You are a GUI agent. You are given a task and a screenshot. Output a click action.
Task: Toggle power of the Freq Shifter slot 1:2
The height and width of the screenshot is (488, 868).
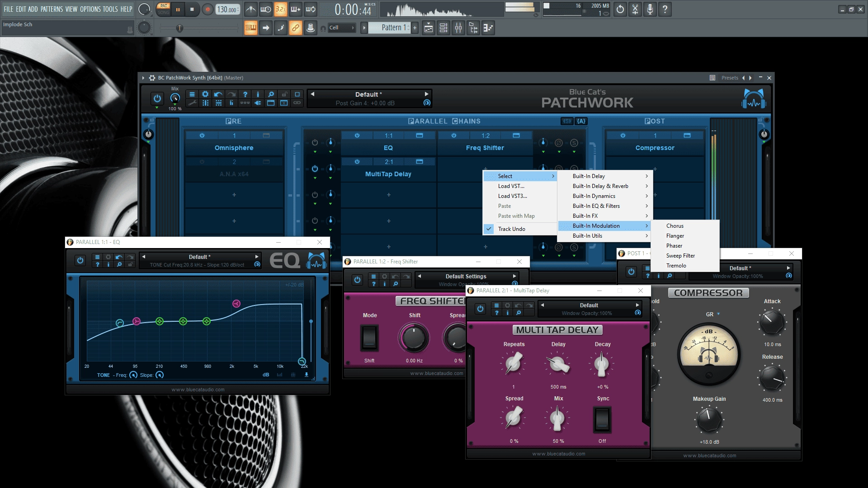pos(453,136)
